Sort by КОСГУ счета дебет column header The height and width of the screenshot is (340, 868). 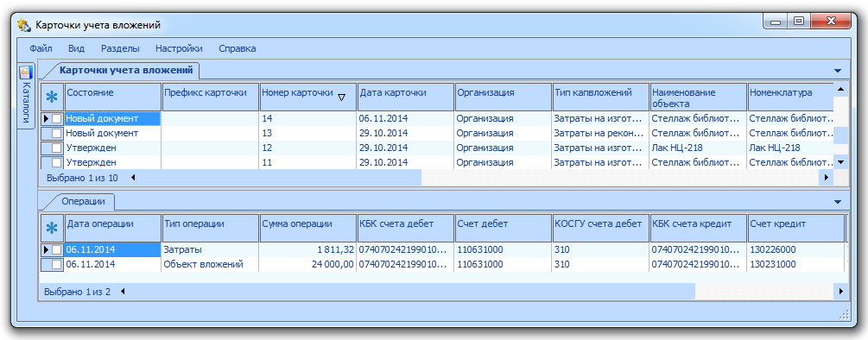[600, 229]
